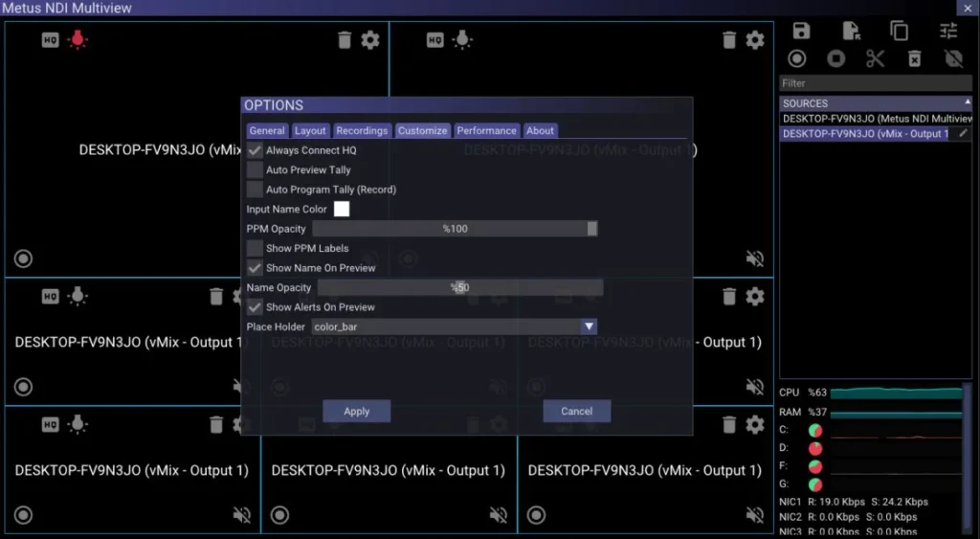Click the D: drive usage pie icon

815,448
